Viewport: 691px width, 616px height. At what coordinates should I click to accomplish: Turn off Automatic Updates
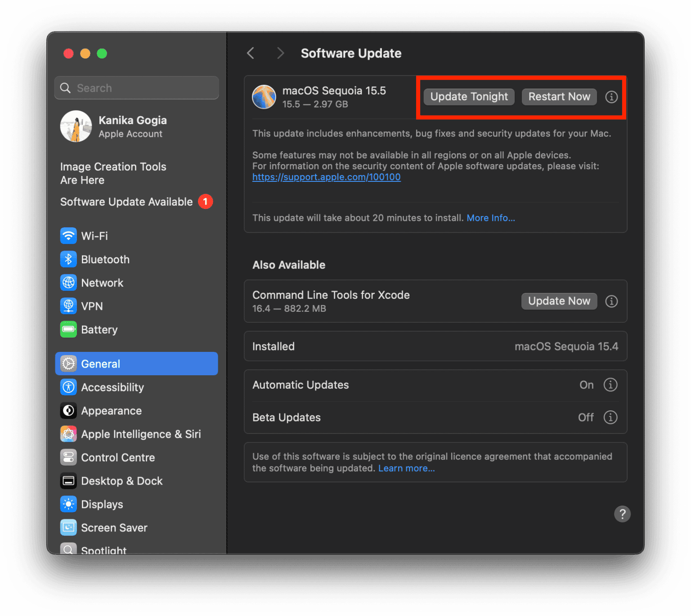pos(586,385)
